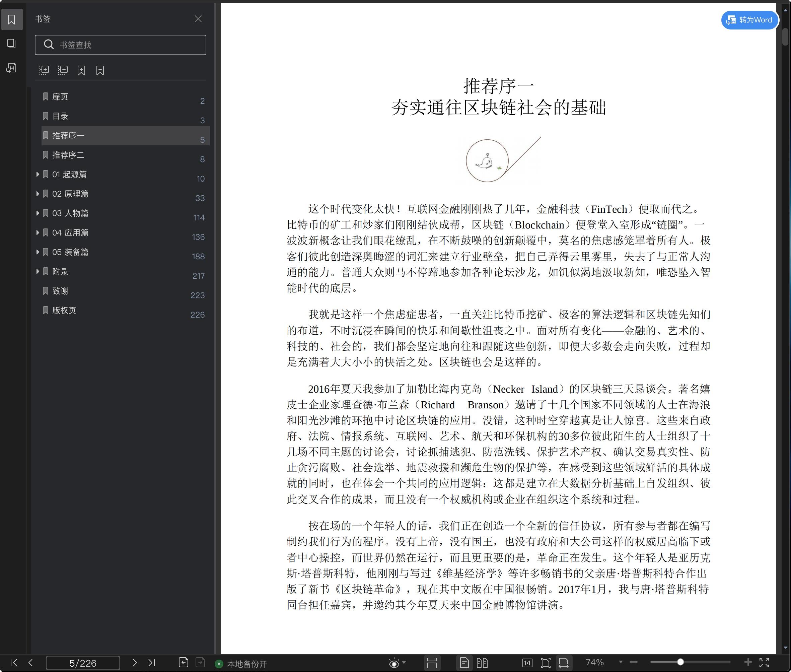Collapse all bookmarks icon
The width and height of the screenshot is (791, 672).
(x=63, y=70)
